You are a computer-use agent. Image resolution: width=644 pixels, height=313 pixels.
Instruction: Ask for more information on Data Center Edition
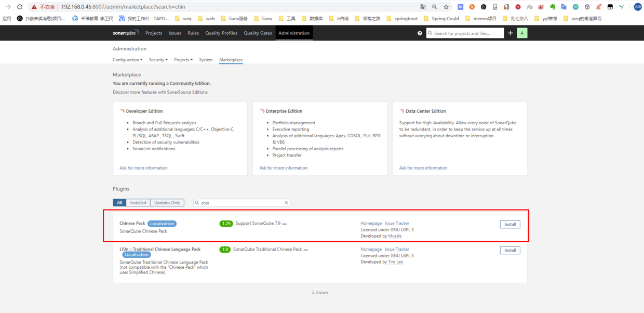click(423, 168)
